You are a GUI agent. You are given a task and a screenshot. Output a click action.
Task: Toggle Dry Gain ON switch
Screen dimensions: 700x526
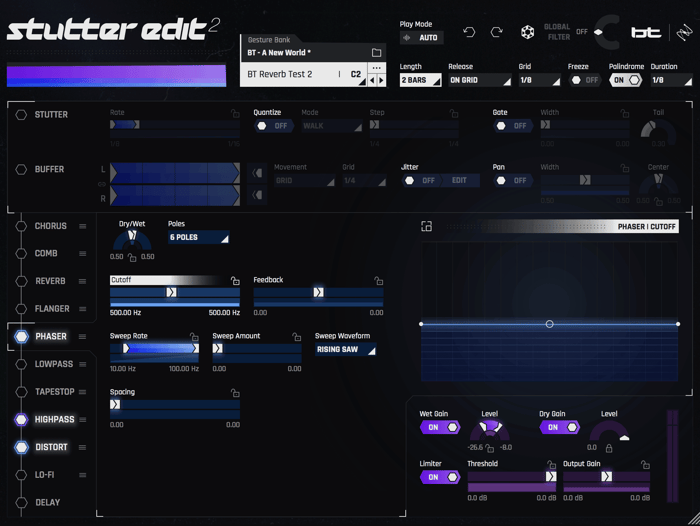[x=559, y=427]
